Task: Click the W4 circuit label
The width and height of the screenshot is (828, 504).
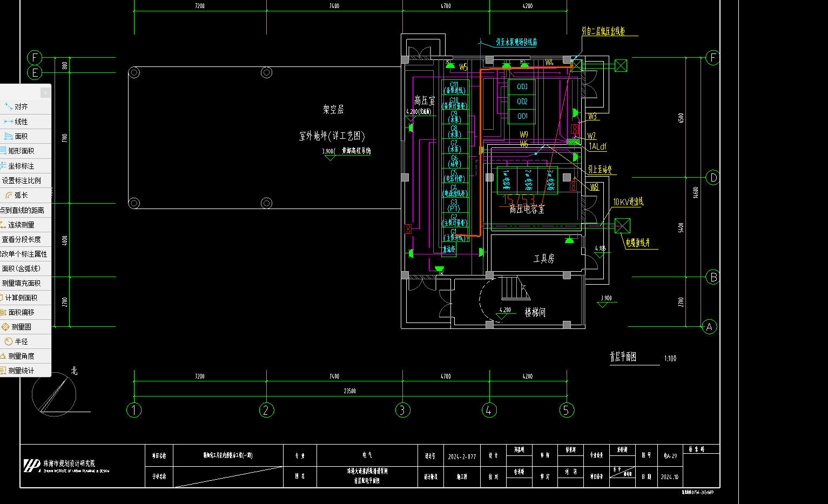Action: [x=549, y=63]
